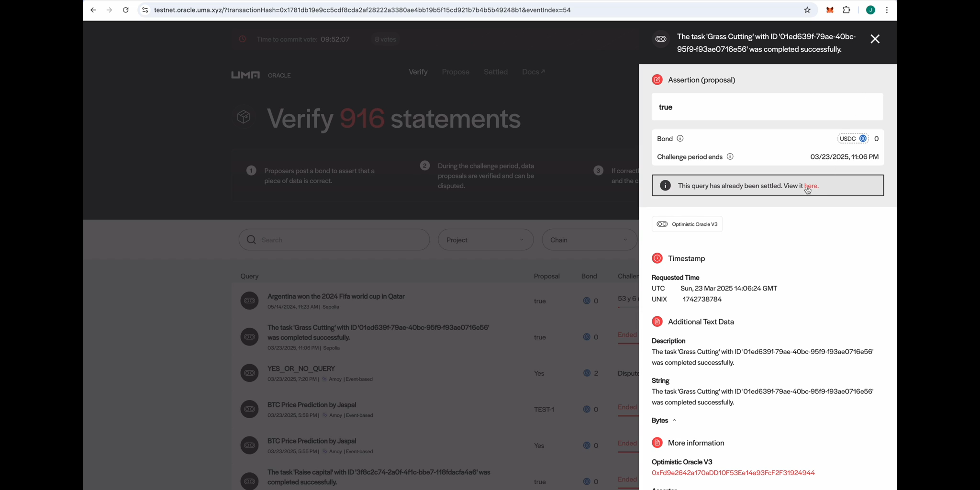
Task: Open the BTC Price Prediction 5:58 PM row
Action: click(435, 409)
